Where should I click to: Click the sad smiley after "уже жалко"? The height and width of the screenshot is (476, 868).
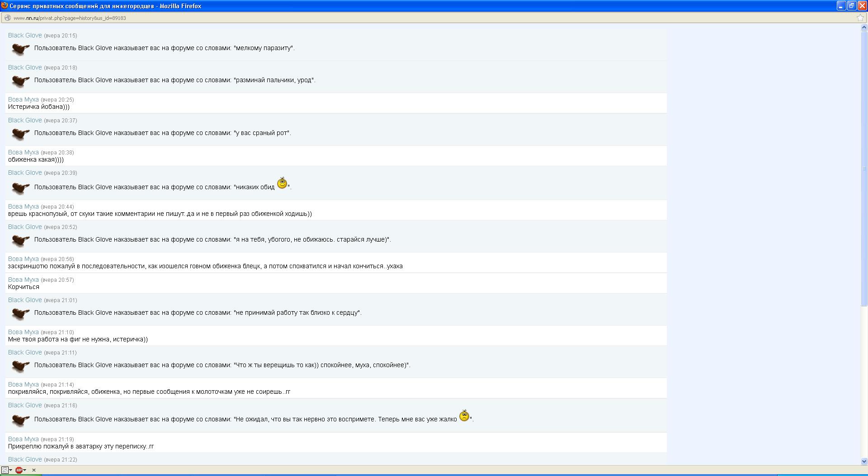click(x=464, y=415)
